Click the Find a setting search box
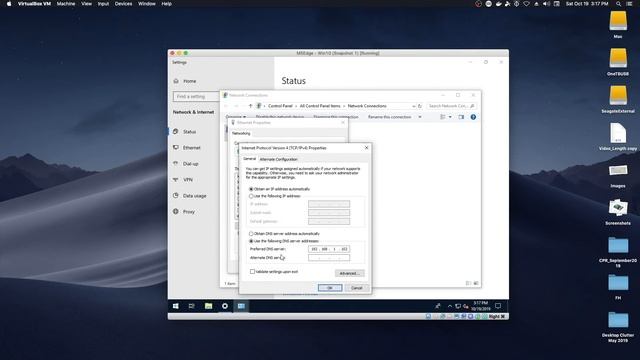Viewport: 640px width, 360px height. coord(196,97)
